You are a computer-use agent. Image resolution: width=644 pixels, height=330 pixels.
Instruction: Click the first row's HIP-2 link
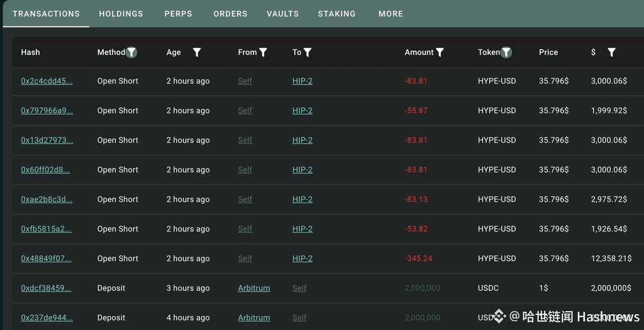coord(302,81)
